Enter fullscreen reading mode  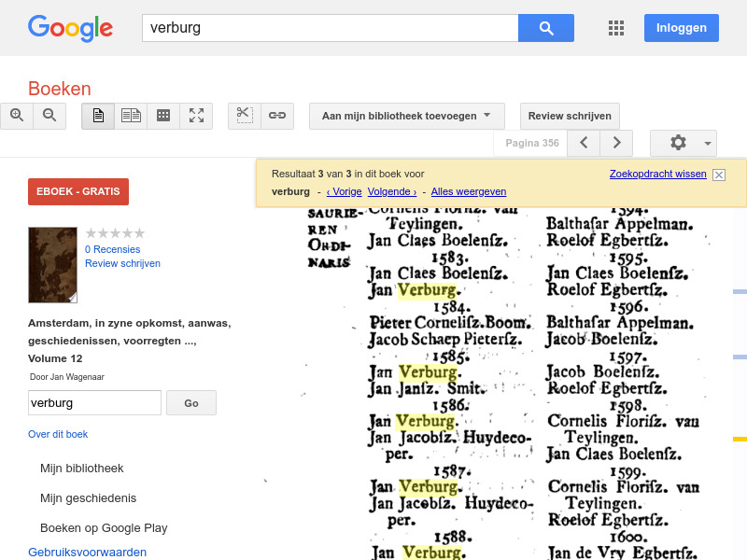tap(196, 116)
